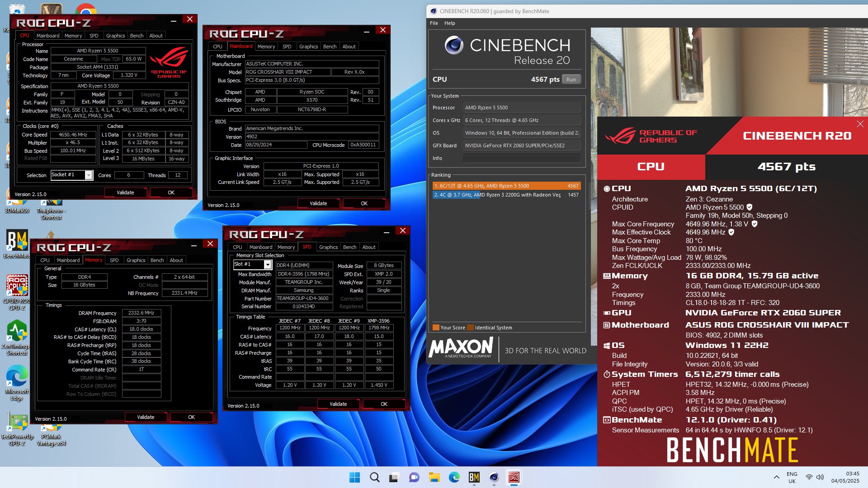Open BenchMate from the taskbar

[x=474, y=477]
